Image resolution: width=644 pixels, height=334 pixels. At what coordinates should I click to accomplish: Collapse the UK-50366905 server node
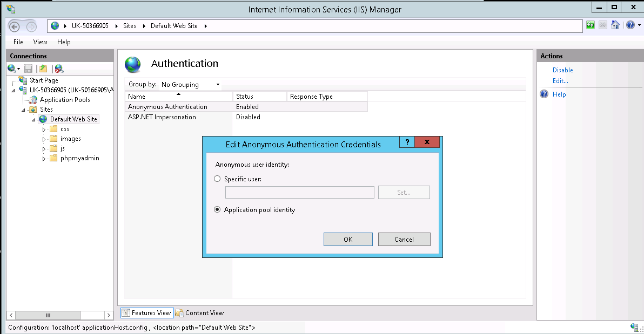(13, 90)
